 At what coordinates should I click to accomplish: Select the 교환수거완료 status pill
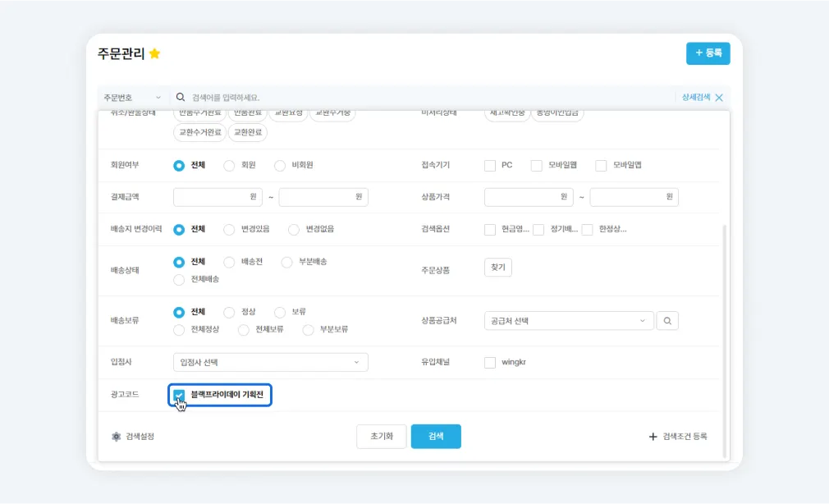tap(199, 132)
